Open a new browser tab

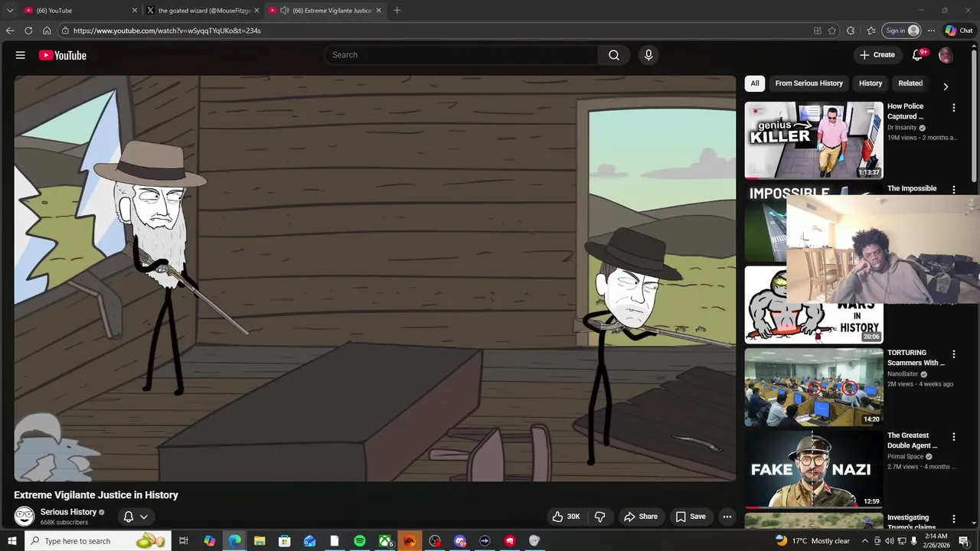coord(397,11)
